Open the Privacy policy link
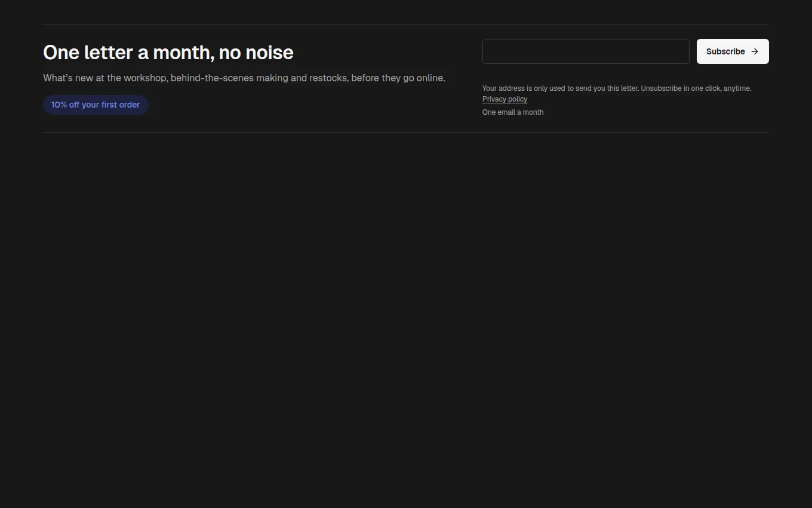Viewport: 812px width, 508px height. [505, 99]
